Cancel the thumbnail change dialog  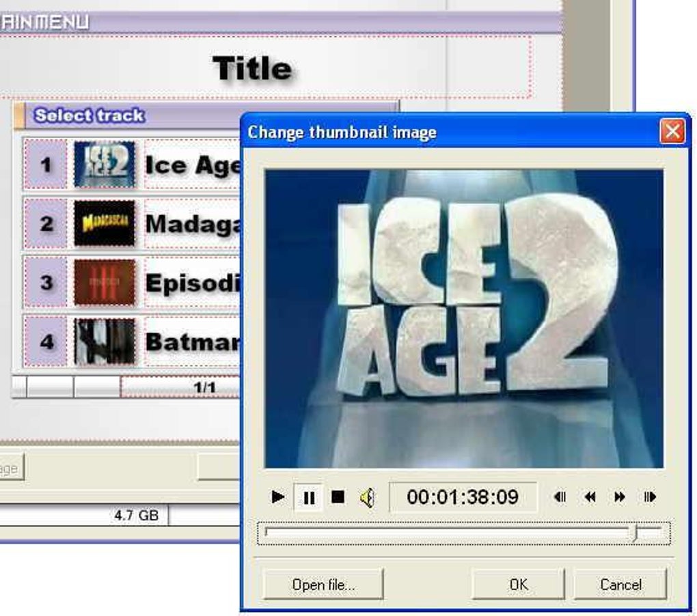click(x=620, y=585)
